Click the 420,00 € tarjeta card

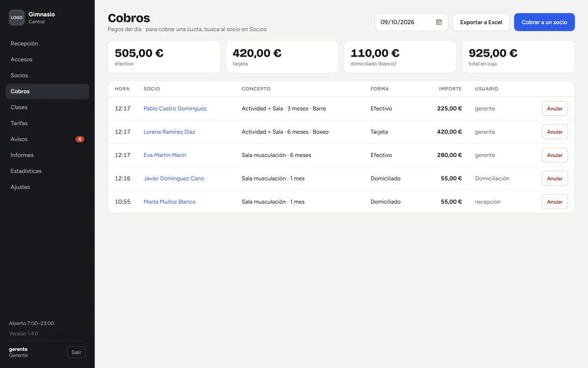(x=283, y=57)
